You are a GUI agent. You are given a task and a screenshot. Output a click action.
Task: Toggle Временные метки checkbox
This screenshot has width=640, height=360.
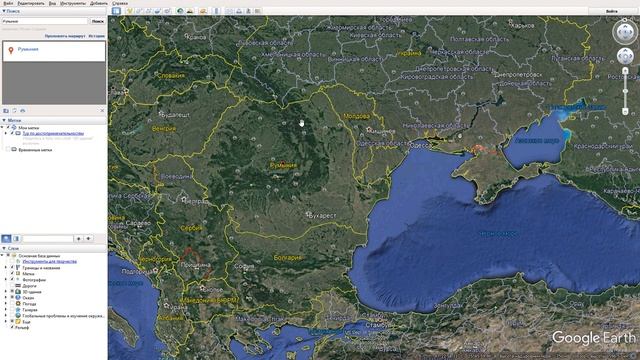8,149
